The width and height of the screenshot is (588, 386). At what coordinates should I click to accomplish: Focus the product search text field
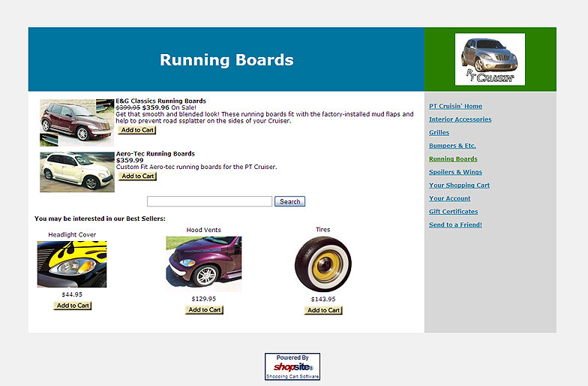[209, 201]
